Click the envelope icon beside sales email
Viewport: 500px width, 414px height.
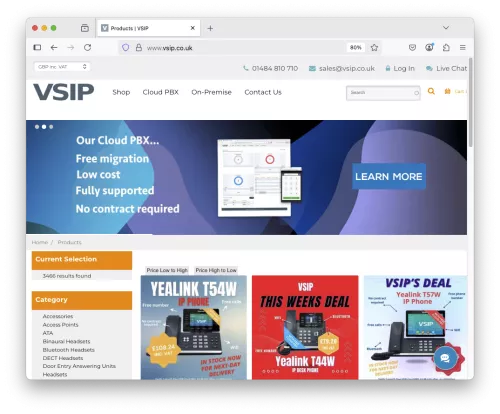click(x=312, y=68)
